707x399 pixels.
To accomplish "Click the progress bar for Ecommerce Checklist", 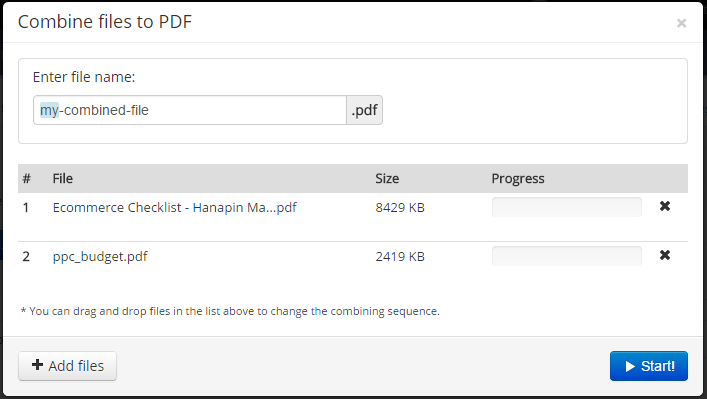I will tap(567, 207).
